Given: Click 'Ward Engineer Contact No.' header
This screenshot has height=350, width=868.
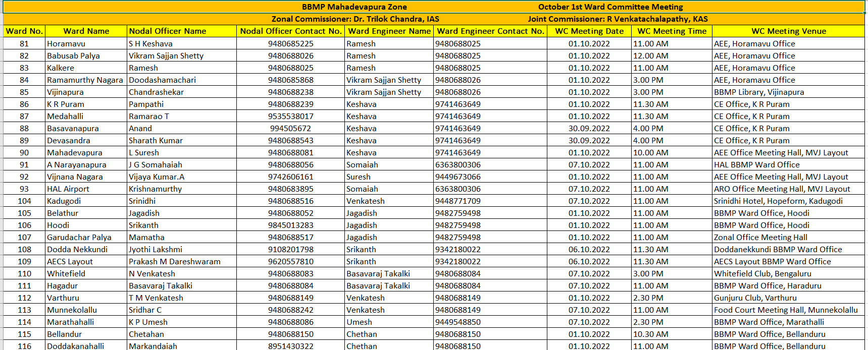Looking at the screenshot, I should tap(491, 31).
